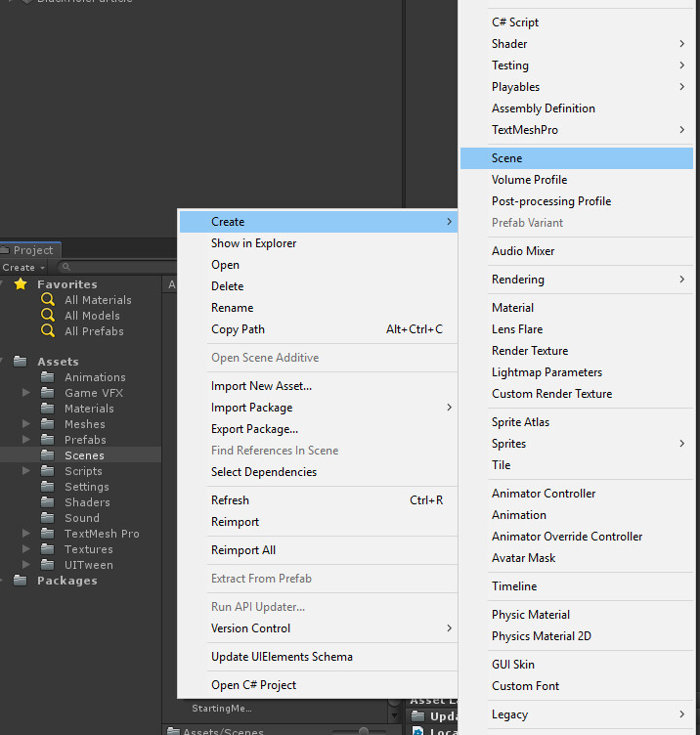The height and width of the screenshot is (735, 700).
Task: Select the StartingMe... asset label
Action: click(x=222, y=708)
